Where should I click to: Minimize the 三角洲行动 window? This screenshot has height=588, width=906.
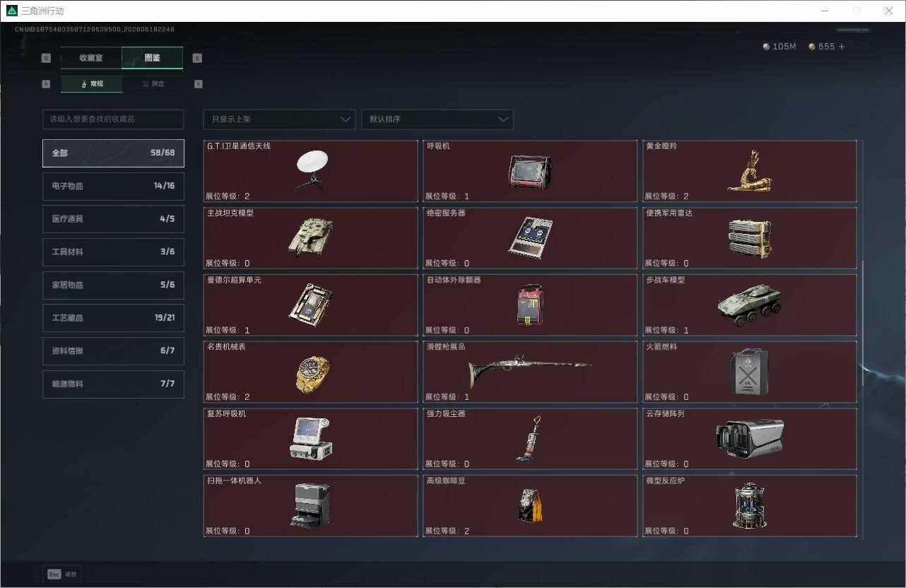coord(825,11)
